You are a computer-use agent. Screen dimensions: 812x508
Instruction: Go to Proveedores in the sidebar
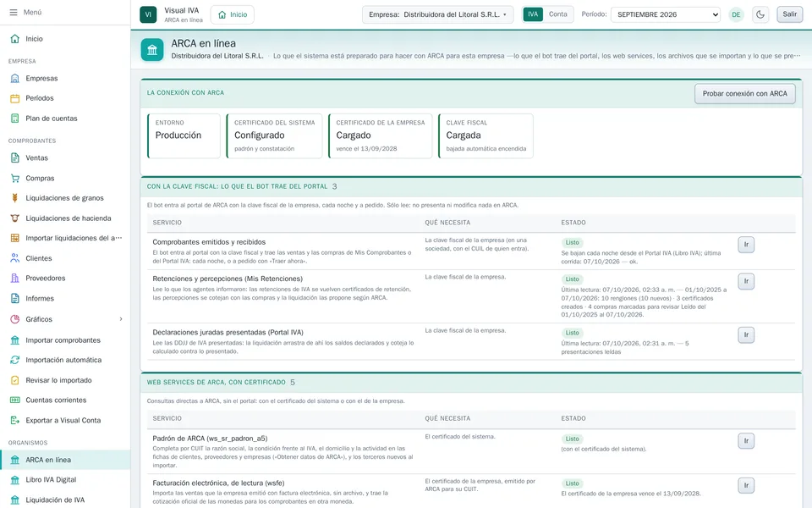click(x=65, y=278)
